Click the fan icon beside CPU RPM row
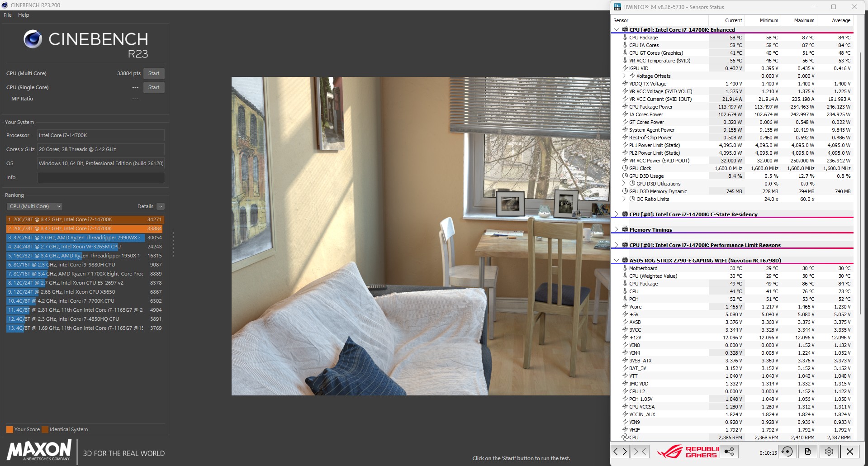 [625, 437]
